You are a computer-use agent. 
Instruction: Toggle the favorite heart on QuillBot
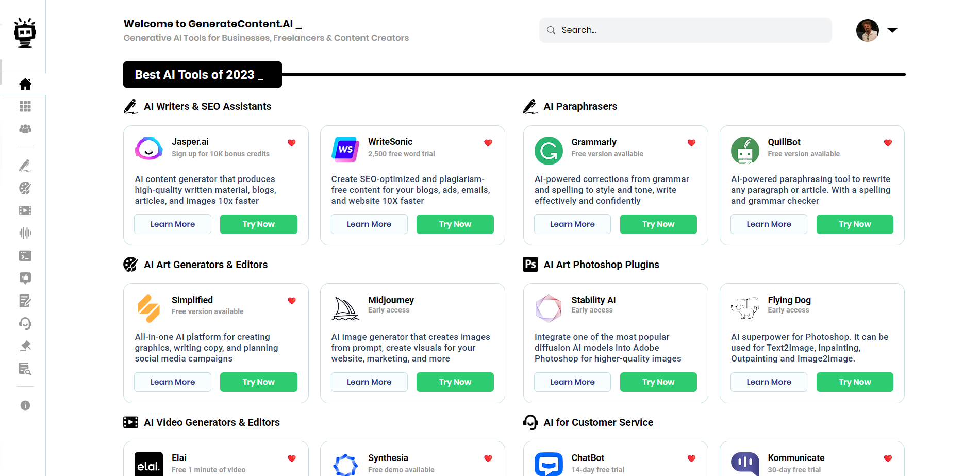click(888, 143)
